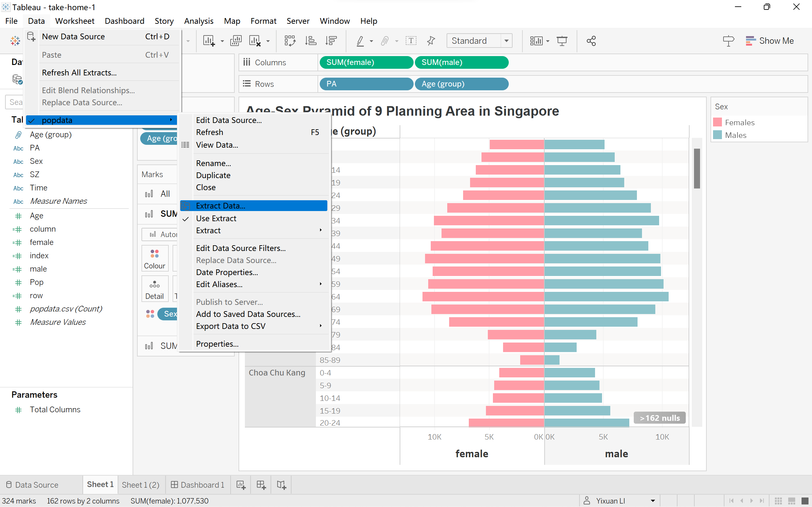Toggle the Show Me panel
The height and width of the screenshot is (507, 812).
770,41
